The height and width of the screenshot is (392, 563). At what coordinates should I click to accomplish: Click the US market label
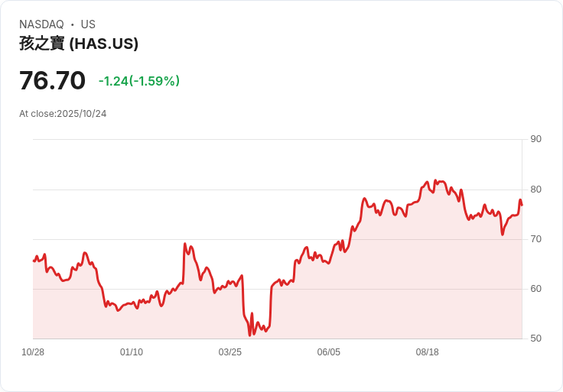(x=88, y=24)
